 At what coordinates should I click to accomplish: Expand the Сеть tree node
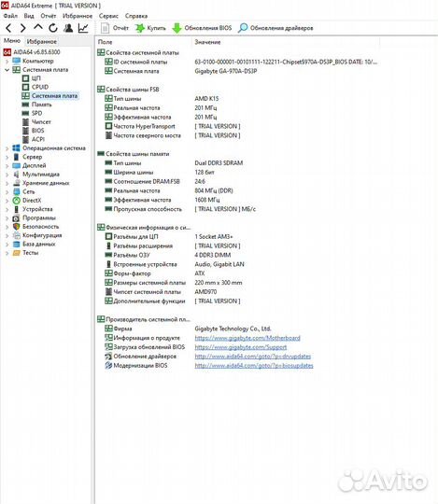coord(7,192)
